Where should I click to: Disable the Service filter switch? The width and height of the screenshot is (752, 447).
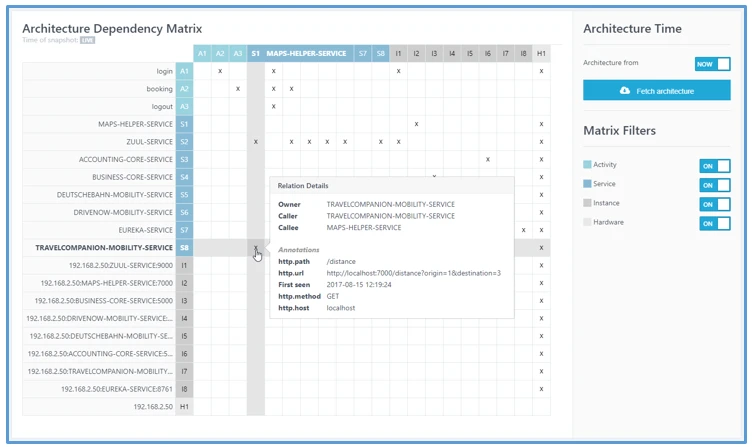[714, 185]
